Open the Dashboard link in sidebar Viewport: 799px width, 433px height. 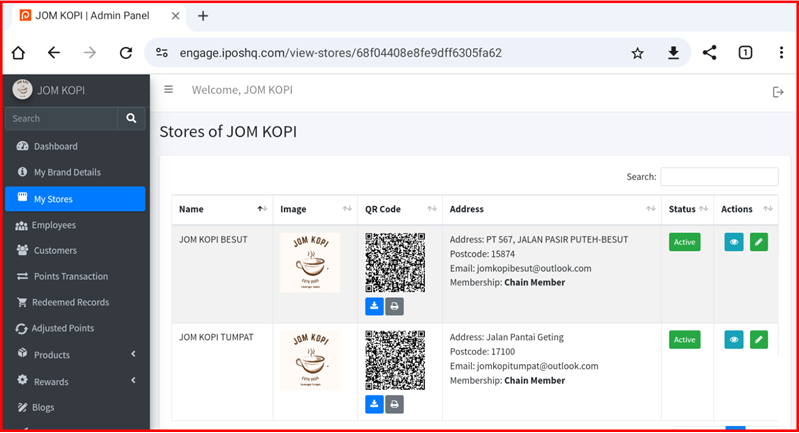[x=55, y=146]
